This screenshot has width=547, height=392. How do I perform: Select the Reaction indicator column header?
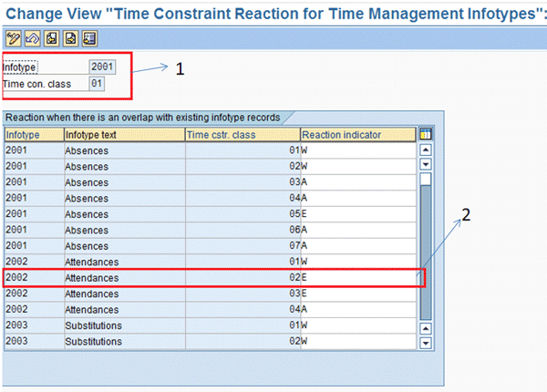click(x=358, y=135)
